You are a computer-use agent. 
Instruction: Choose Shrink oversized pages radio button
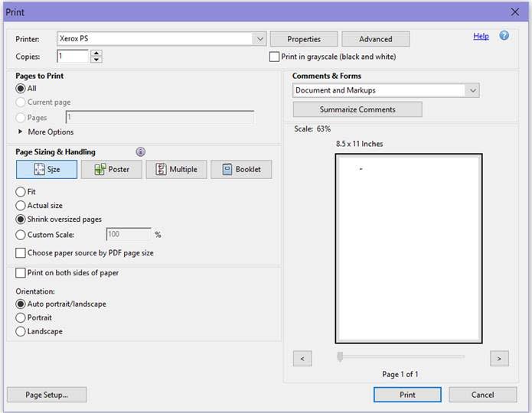click(21, 220)
